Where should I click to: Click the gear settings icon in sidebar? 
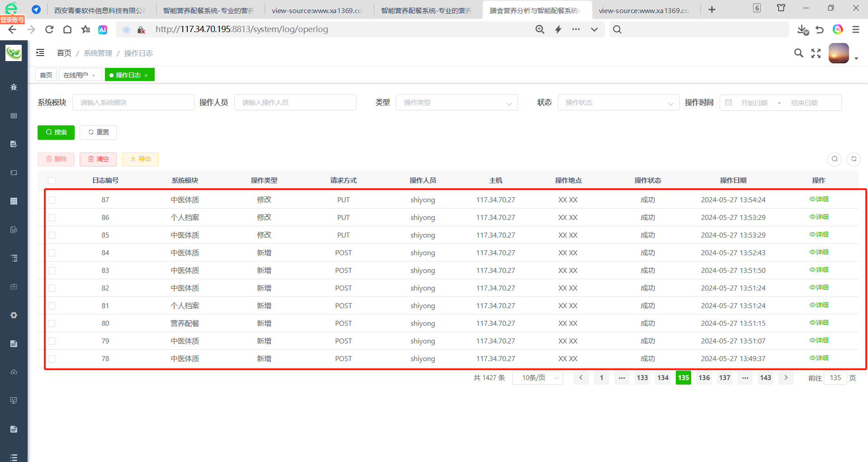click(x=14, y=315)
